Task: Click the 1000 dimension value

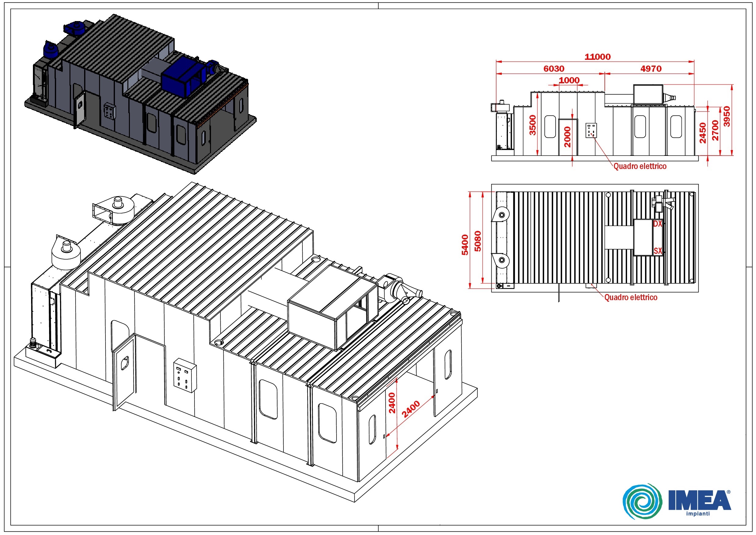Action: point(569,80)
